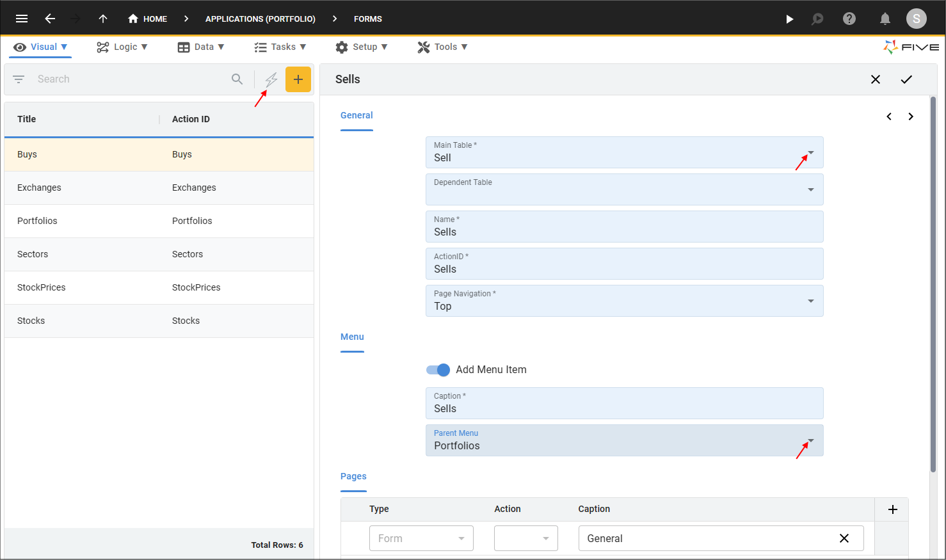Edit the ActionID field
The height and width of the screenshot is (560, 946).
624,264
